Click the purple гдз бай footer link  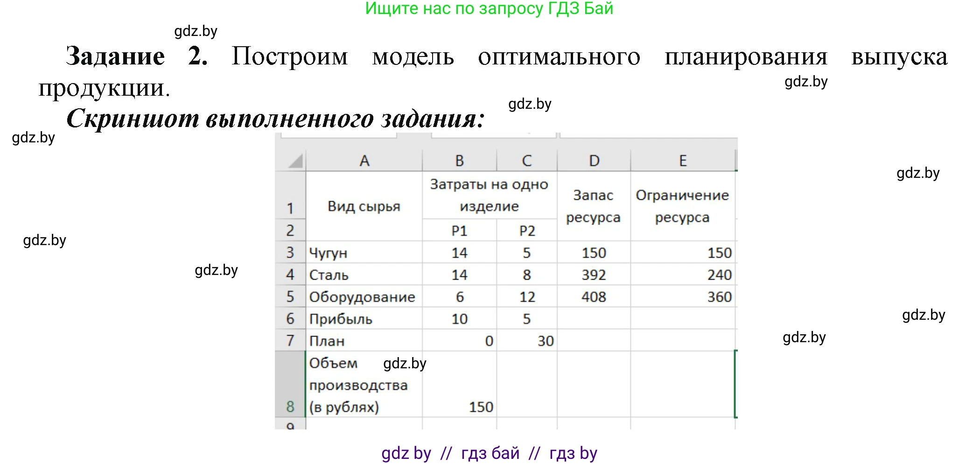point(490,452)
